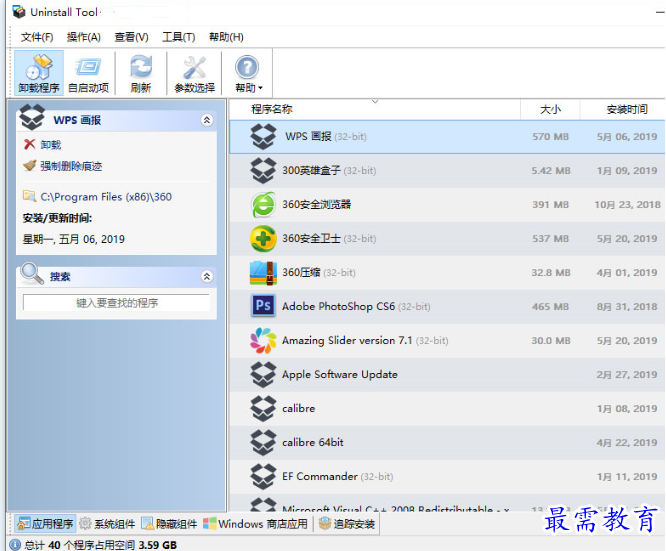Image resolution: width=666 pixels, height=551 pixels.
Task: Click the 10月 23, 2018 date cell
Action: [627, 205]
